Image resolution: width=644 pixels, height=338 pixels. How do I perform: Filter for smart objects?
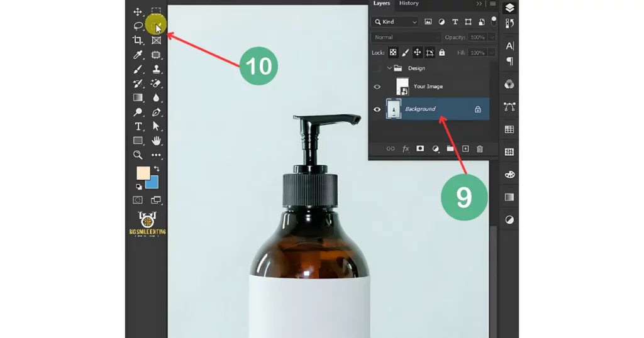click(x=481, y=22)
